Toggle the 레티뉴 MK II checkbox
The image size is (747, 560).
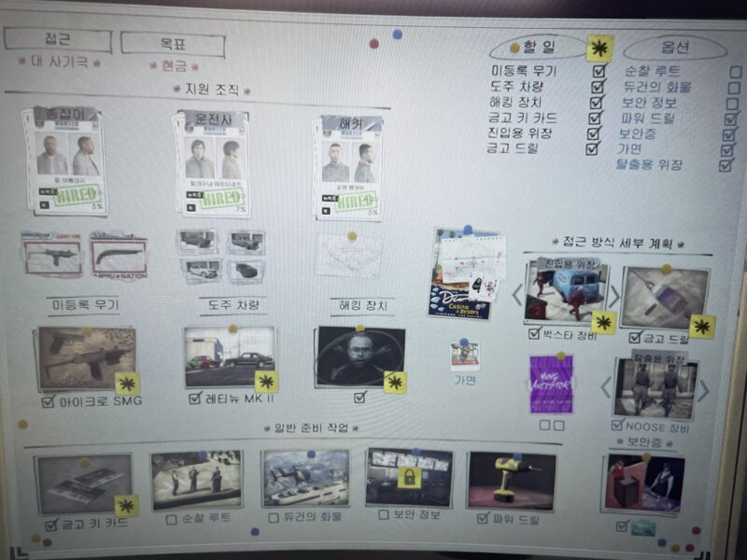point(195,399)
